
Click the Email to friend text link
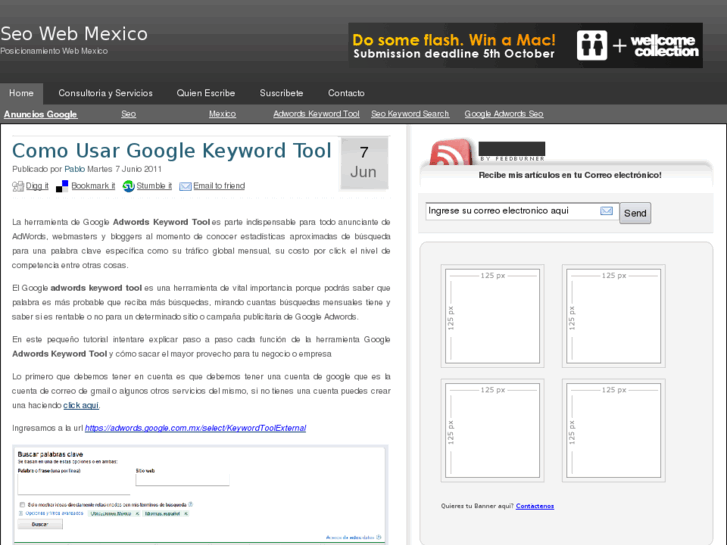point(219,186)
